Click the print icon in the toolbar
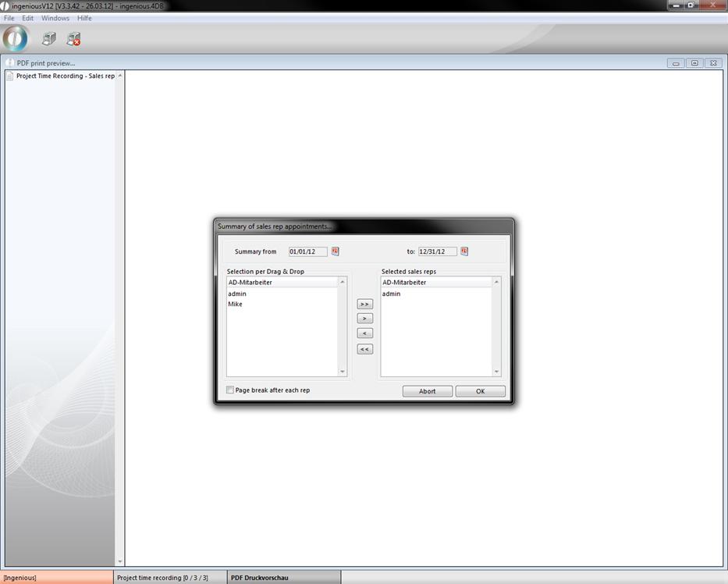Viewport: 728px width, 584px height. (x=48, y=38)
